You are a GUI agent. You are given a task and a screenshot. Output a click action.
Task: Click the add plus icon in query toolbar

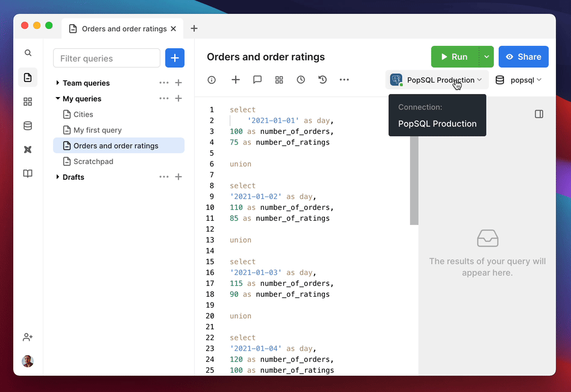click(x=236, y=80)
